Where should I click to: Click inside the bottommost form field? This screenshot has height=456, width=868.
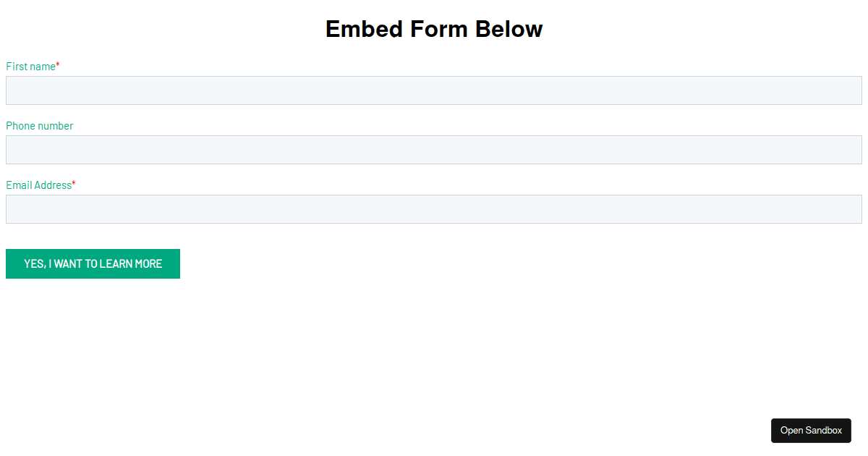click(434, 208)
